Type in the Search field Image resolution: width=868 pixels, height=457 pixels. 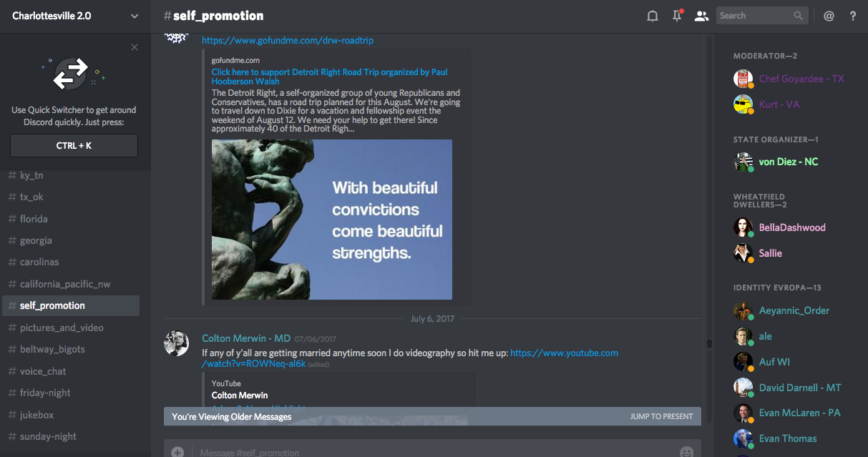coord(754,16)
